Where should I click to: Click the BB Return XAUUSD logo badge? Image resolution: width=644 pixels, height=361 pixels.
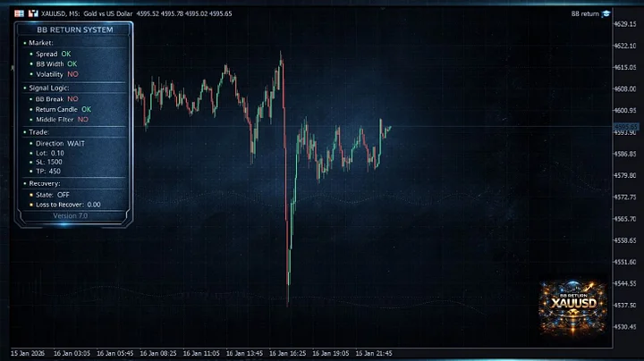click(x=573, y=307)
